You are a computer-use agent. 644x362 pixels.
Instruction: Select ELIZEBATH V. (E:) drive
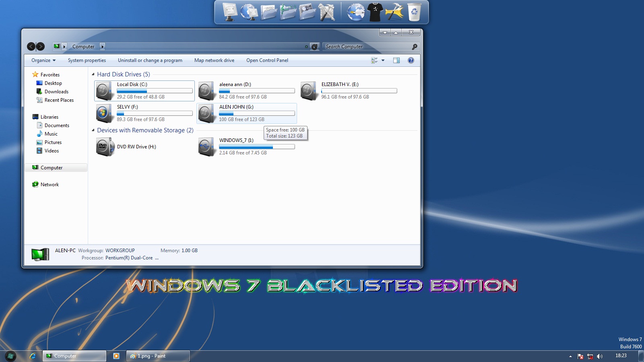click(x=349, y=90)
